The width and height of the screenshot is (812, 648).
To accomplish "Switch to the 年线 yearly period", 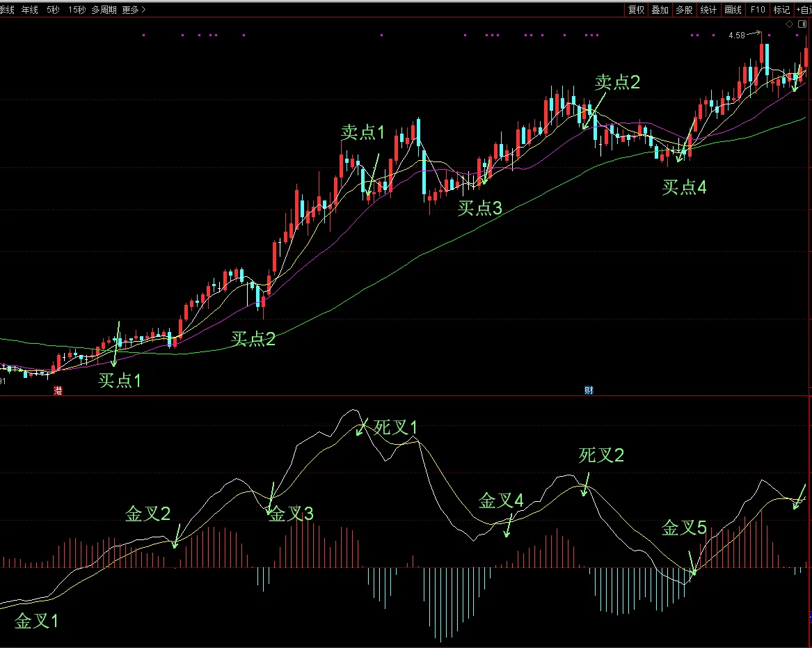I will pos(30,10).
